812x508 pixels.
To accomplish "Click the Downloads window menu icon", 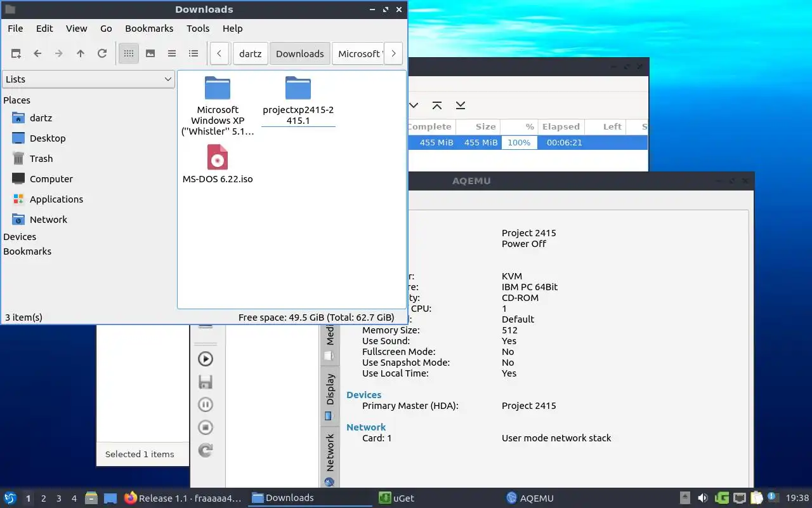I will point(10,10).
